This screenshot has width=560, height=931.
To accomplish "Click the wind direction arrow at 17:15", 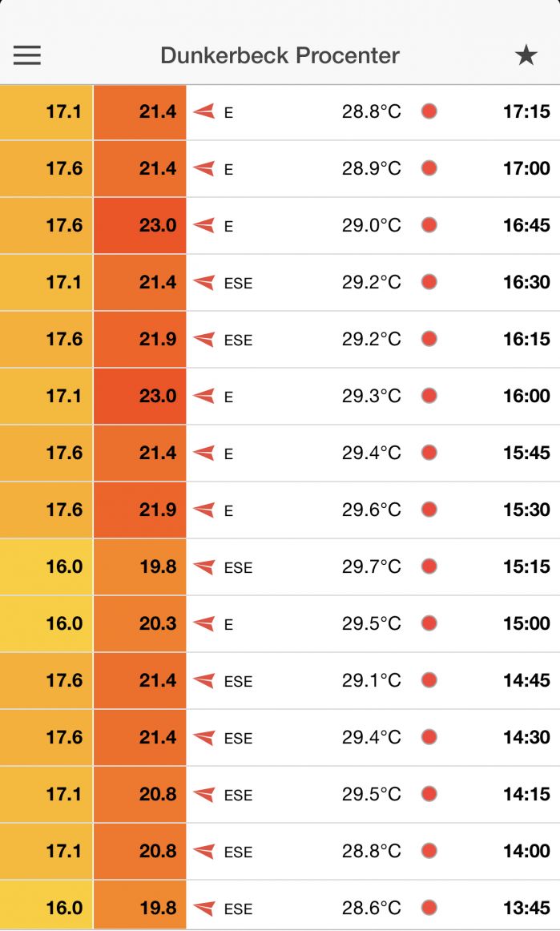I will tap(204, 112).
